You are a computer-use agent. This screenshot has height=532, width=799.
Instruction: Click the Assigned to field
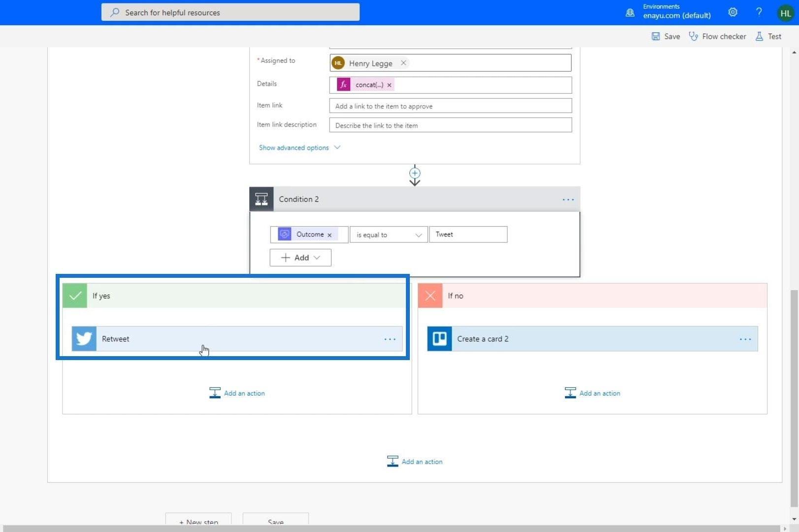[450, 63]
